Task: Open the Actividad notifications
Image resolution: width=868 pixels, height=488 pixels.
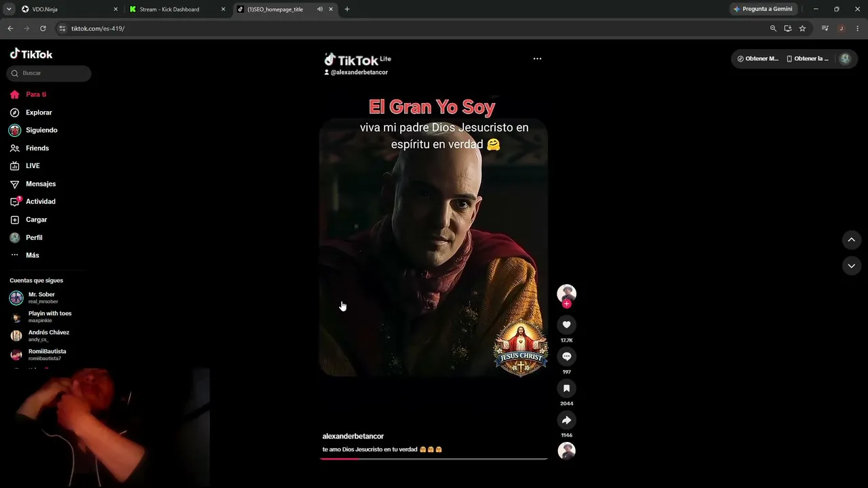Action: [x=33, y=201]
